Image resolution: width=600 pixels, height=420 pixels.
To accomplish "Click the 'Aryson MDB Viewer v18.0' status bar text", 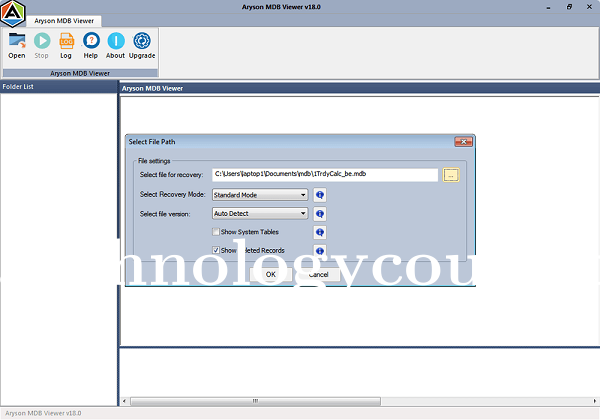I will tap(43, 413).
